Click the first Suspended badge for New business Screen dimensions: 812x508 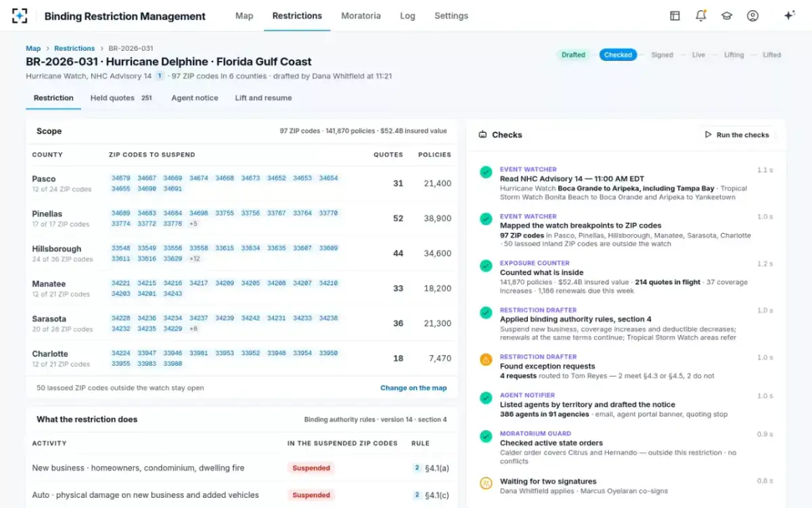tap(311, 468)
